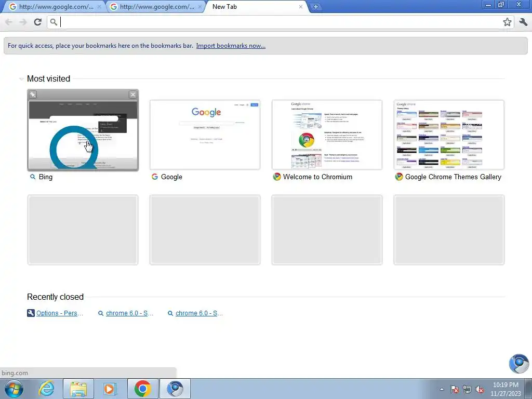Click Google Chrome Themes Gallery title
532x399 pixels.
[x=453, y=177]
